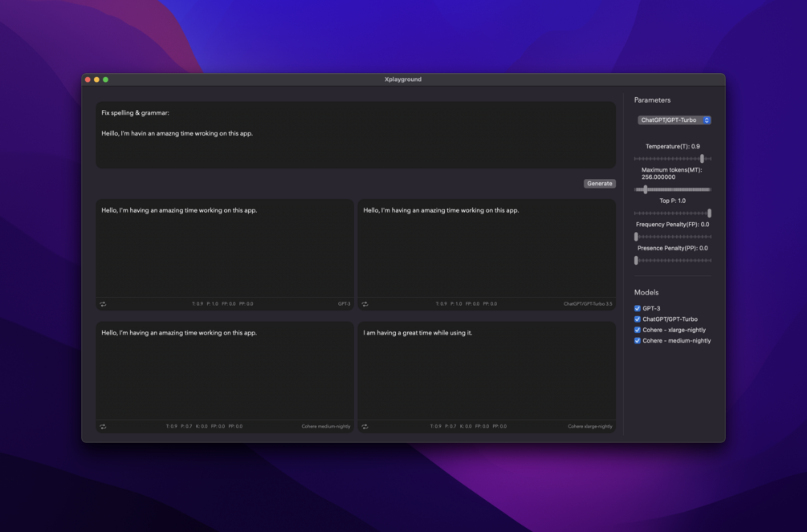Disable the Cohere - xlarge-nightly checkbox

pyautogui.click(x=637, y=330)
